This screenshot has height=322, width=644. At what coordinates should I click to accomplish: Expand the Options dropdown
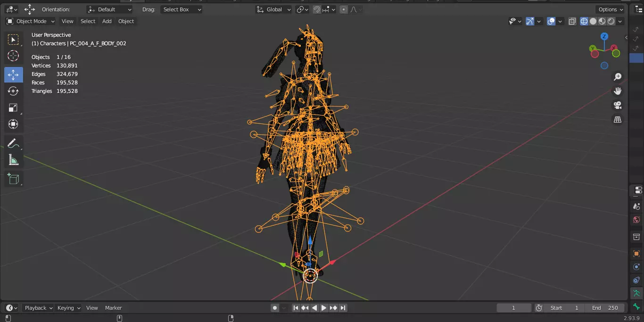[611, 9]
